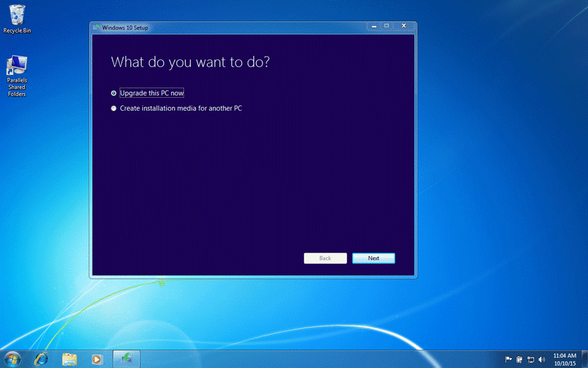Click the Windows 10 Setup title bar icon
The image size is (588, 368).
(96, 27)
